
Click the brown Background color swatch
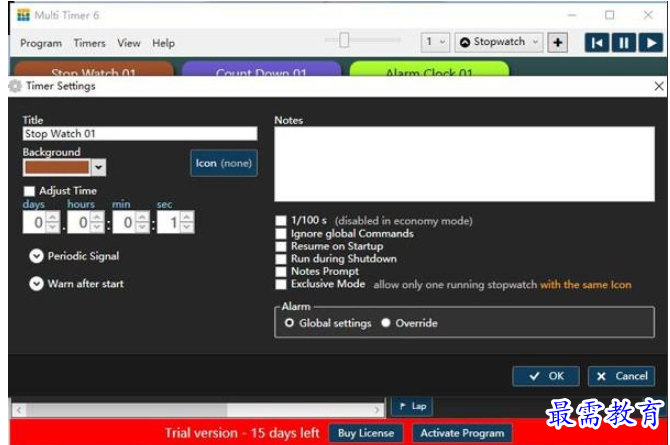[x=57, y=167]
